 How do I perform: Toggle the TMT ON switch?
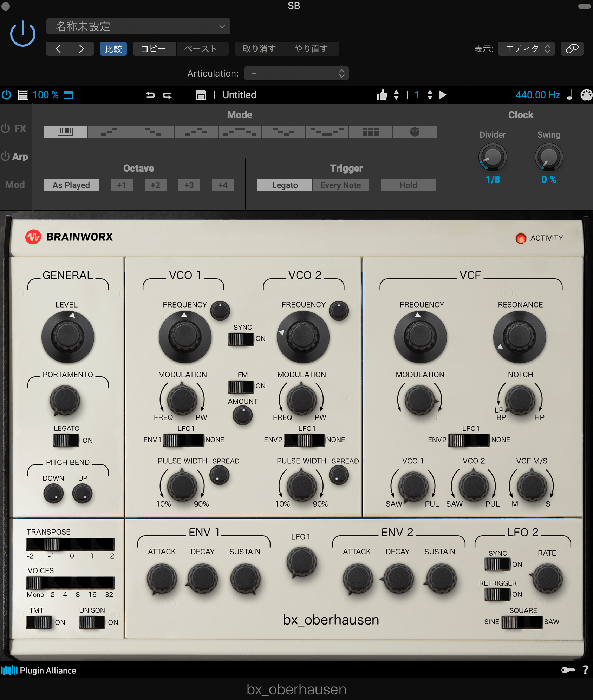pos(39,622)
